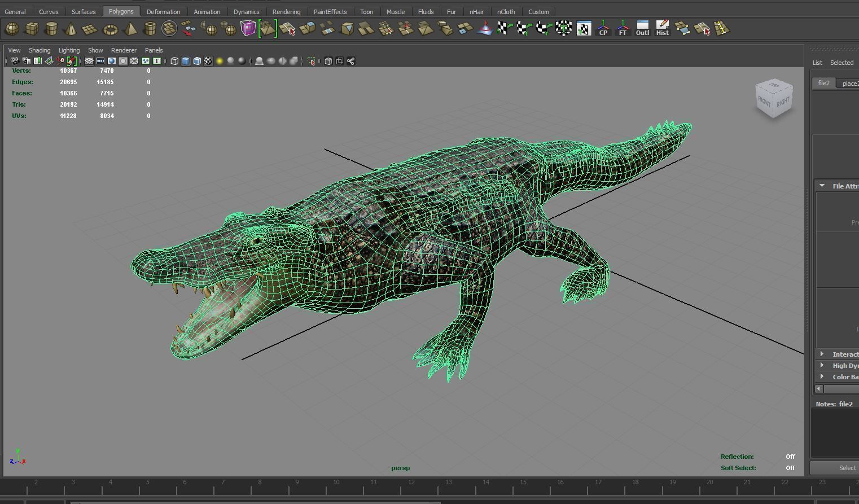Switch to the PaintEffects shelf tab
859x504 pixels.
click(330, 11)
